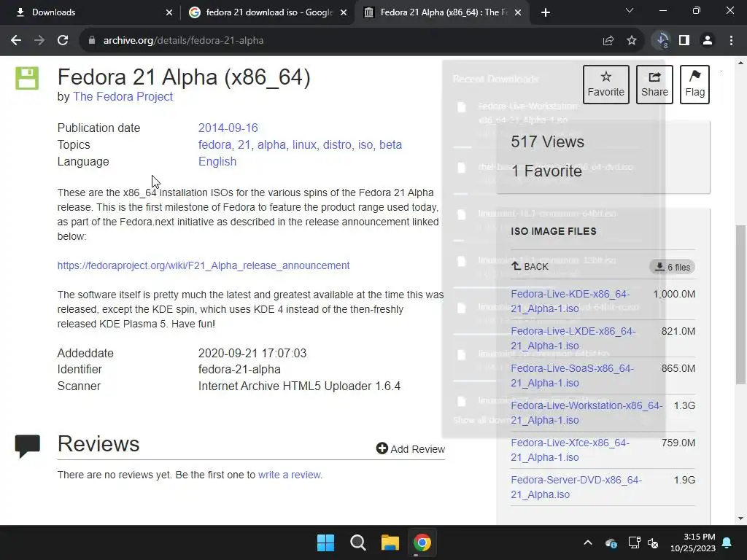Screen dimensions: 747x560
Task: Click the Favorite star button
Action: (606, 85)
